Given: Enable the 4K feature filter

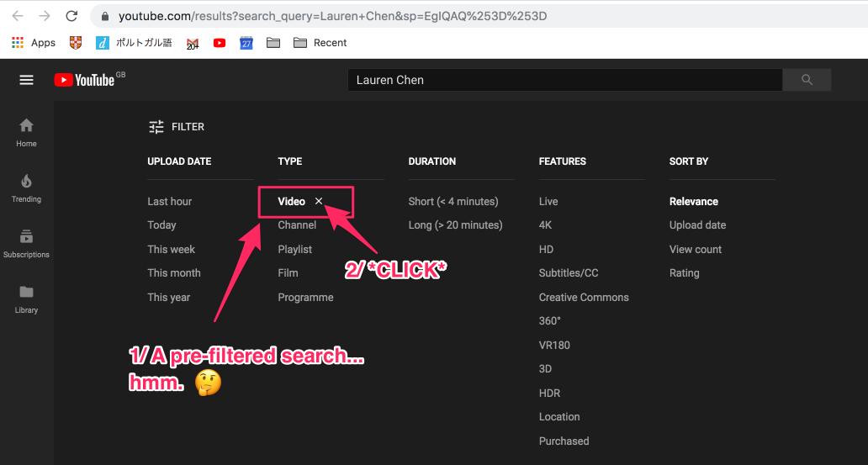Looking at the screenshot, I should (545, 225).
